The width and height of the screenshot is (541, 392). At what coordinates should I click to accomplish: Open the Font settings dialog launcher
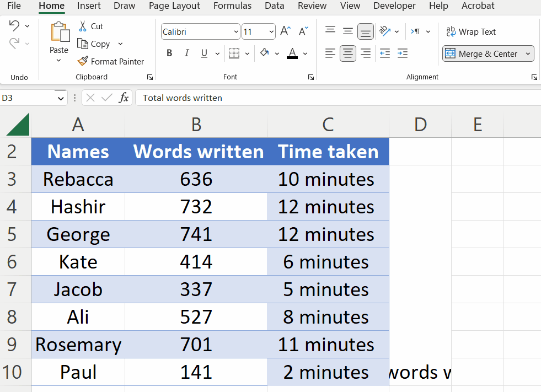pyautogui.click(x=310, y=77)
